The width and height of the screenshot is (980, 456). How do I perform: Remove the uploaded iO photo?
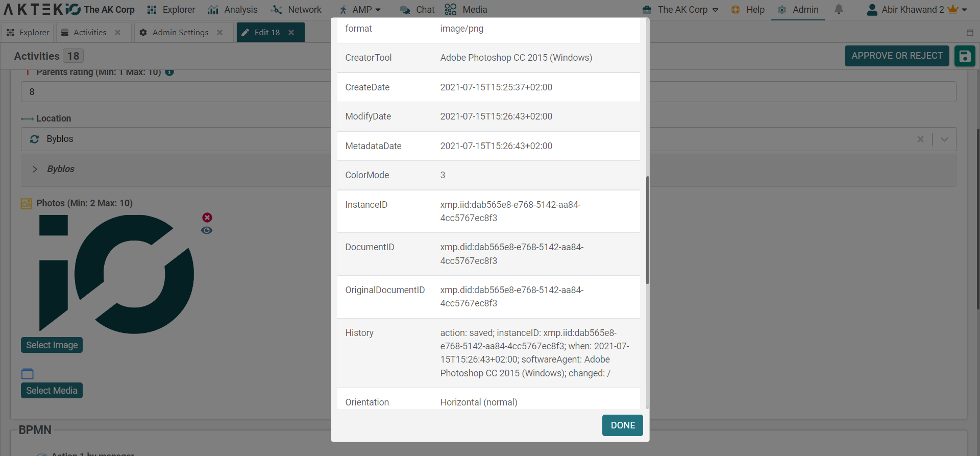(x=207, y=218)
